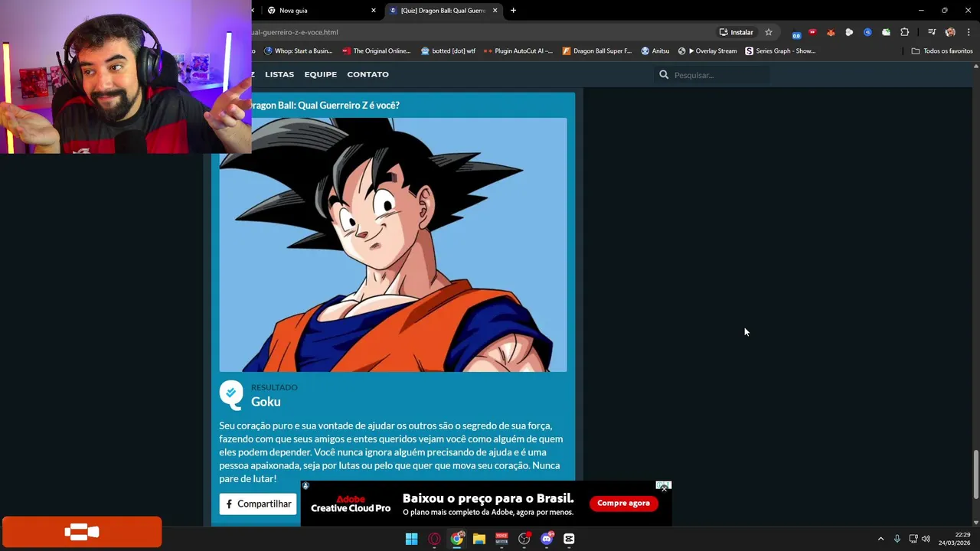Open the media controls music-note icon
Screen dimensions: 980x551
(932, 32)
